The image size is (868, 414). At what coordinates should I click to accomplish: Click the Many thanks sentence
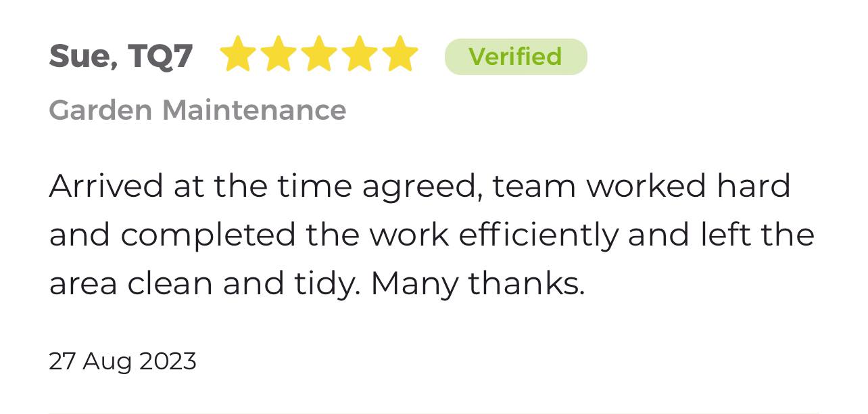click(x=477, y=284)
